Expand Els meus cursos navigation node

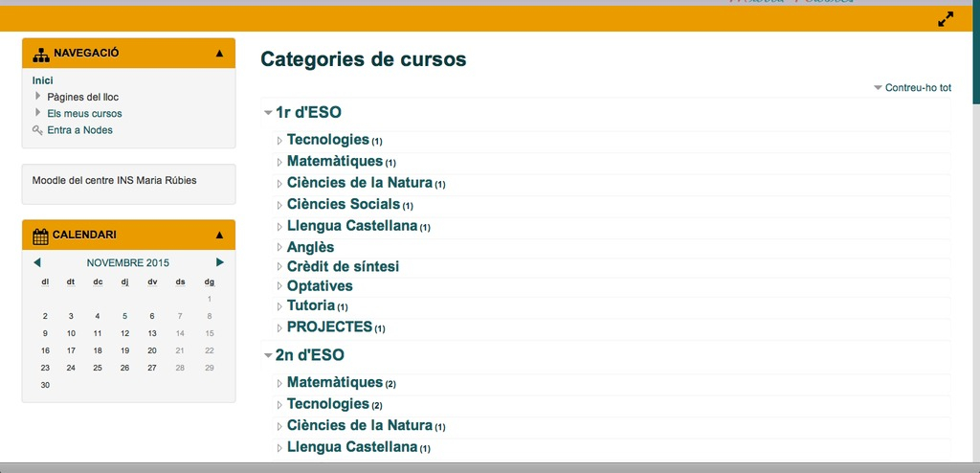click(38, 113)
